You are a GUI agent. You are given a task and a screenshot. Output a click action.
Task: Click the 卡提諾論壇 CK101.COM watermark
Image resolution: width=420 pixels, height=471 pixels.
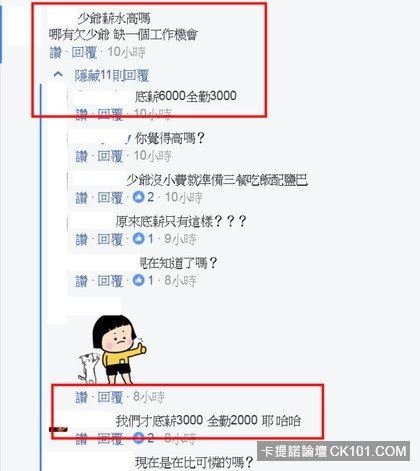[x=334, y=451]
